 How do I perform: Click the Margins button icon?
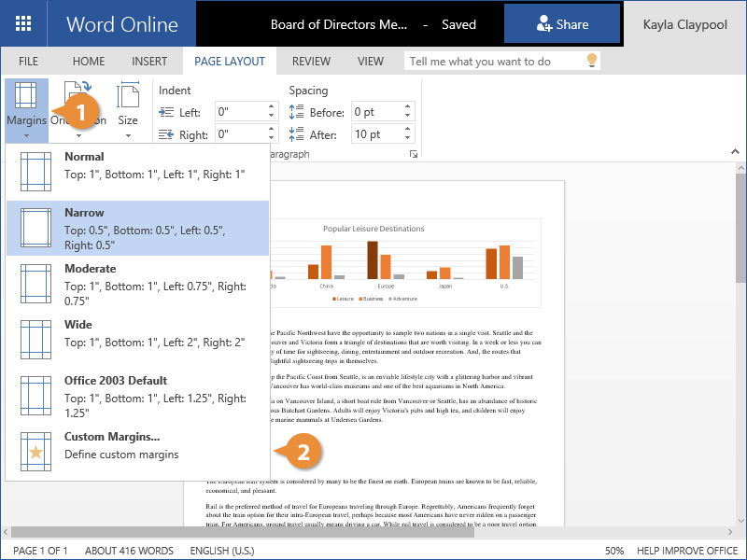[x=26, y=96]
